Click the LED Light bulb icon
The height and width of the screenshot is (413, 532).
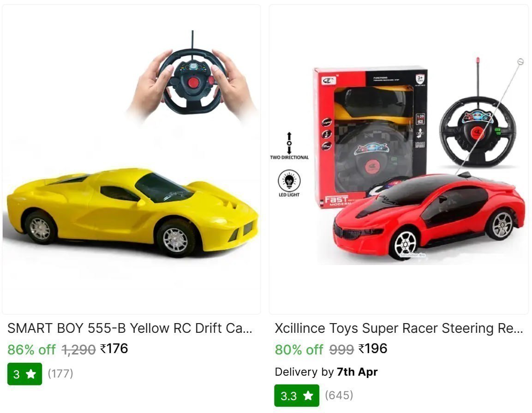[x=289, y=181]
